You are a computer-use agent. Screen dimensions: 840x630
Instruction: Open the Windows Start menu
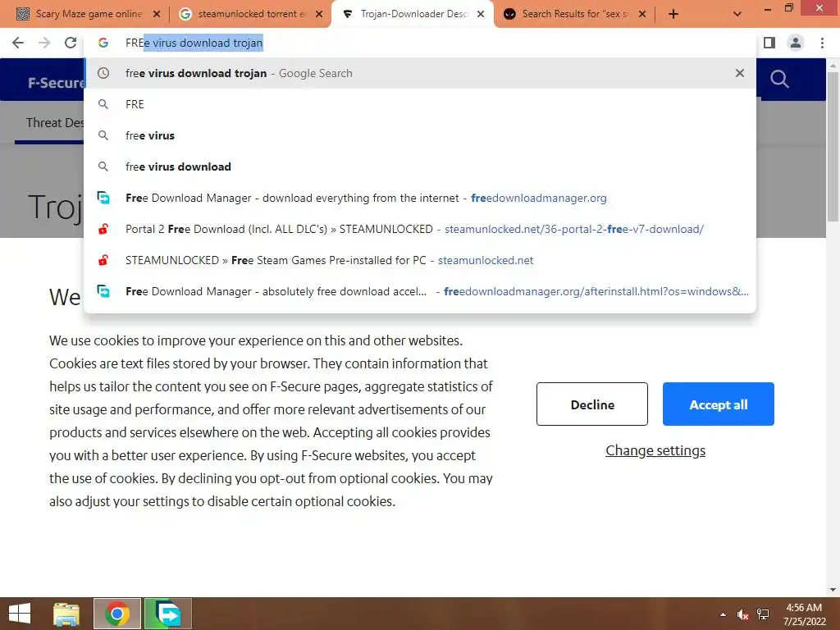[x=20, y=614]
